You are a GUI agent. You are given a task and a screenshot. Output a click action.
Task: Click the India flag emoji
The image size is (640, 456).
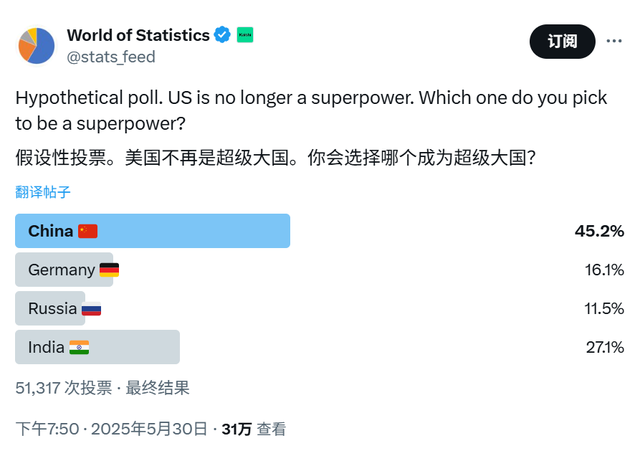tap(79, 347)
